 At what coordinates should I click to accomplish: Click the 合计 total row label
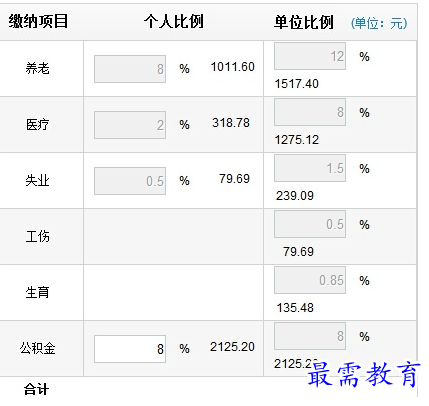coord(36,389)
